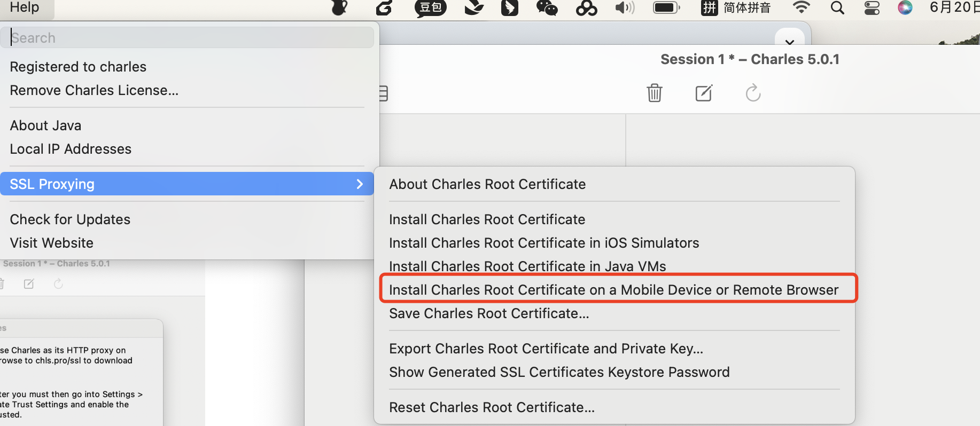Choose Check for Updates
980x426 pixels.
70,219
